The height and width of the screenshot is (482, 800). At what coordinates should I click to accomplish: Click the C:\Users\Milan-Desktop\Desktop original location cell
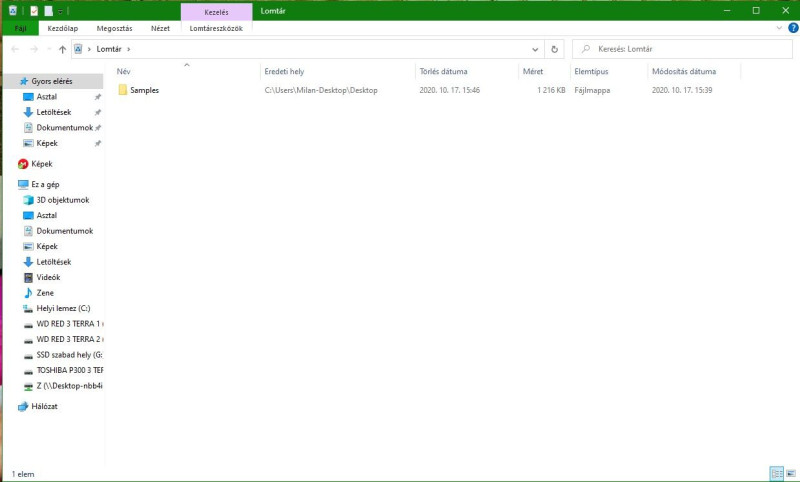321,90
